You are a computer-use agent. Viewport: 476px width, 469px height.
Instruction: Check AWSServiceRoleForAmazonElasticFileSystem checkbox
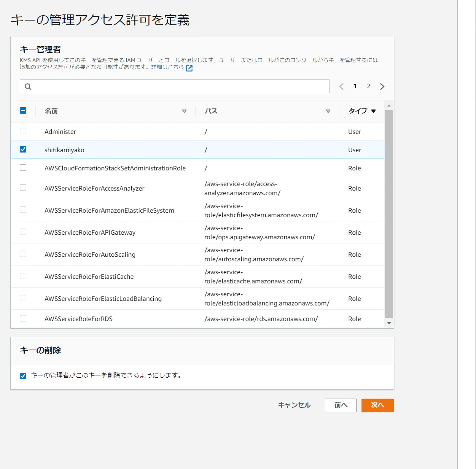23,210
